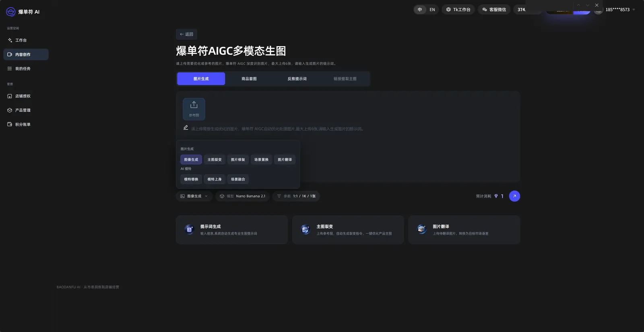The image size is (644, 332).
Task: Upload a reference image via 参考图
Action: 194,109
